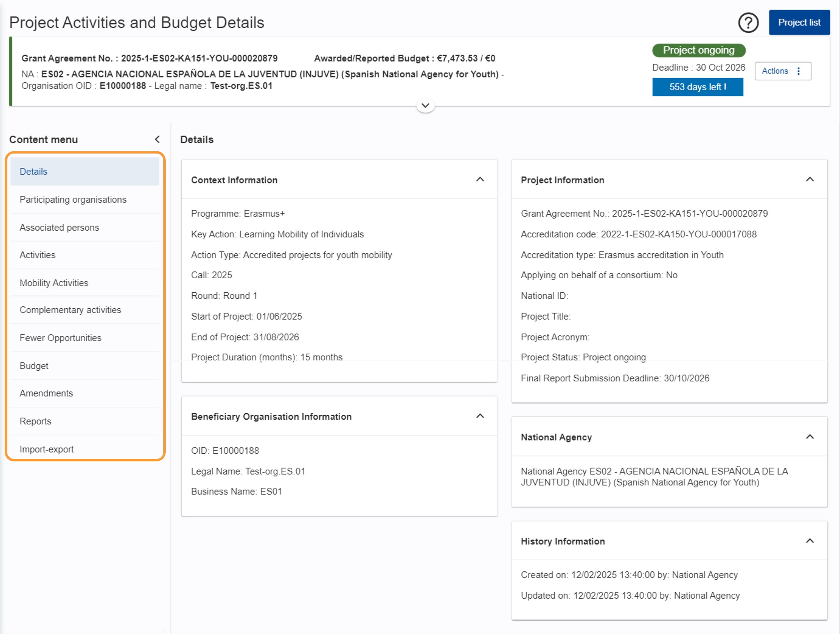Select Mobility Activities in the menu
The image size is (840, 634).
click(x=84, y=283)
